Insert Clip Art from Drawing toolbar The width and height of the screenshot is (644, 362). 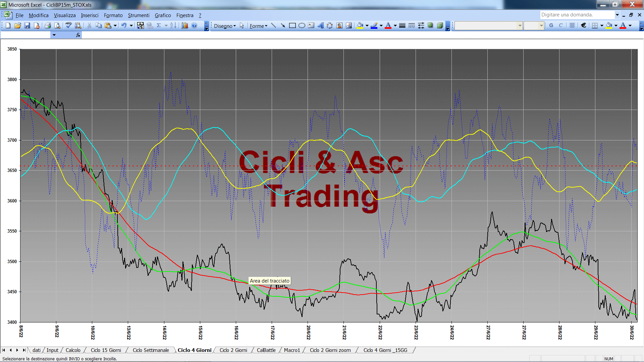click(339, 25)
